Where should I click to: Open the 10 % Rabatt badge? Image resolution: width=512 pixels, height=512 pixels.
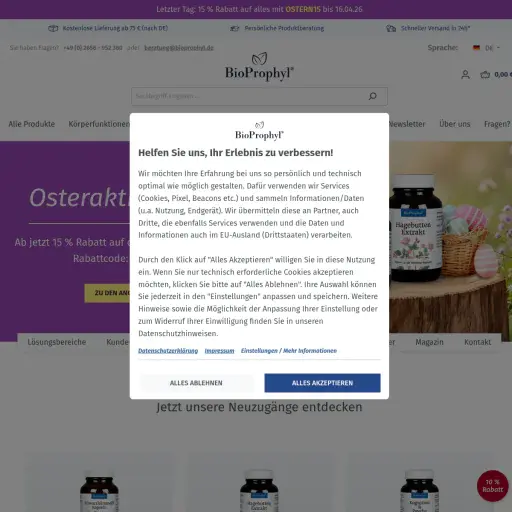[492, 486]
